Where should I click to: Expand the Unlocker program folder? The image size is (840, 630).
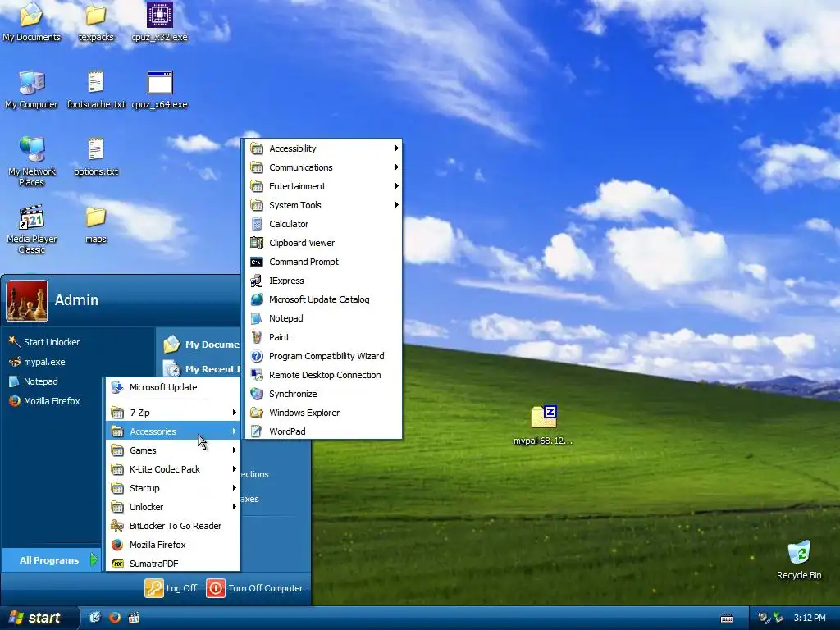[x=172, y=507]
